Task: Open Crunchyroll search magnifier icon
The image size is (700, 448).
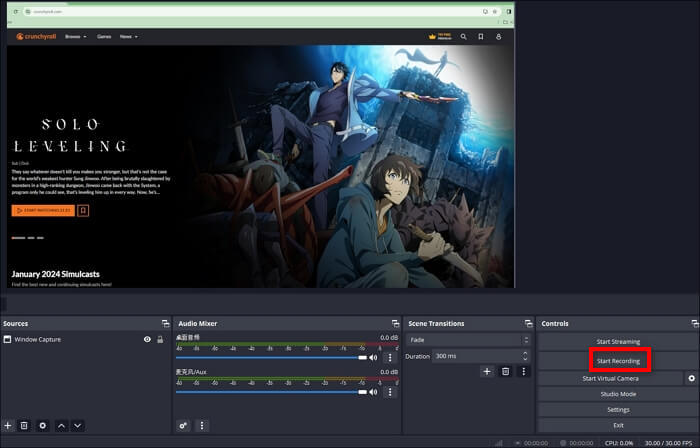Action: (463, 37)
